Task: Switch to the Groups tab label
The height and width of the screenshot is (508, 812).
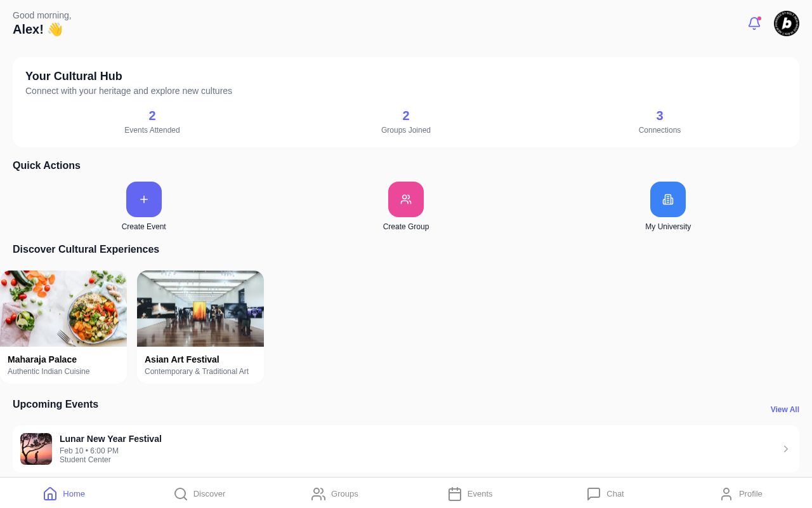Action: pos(344,493)
